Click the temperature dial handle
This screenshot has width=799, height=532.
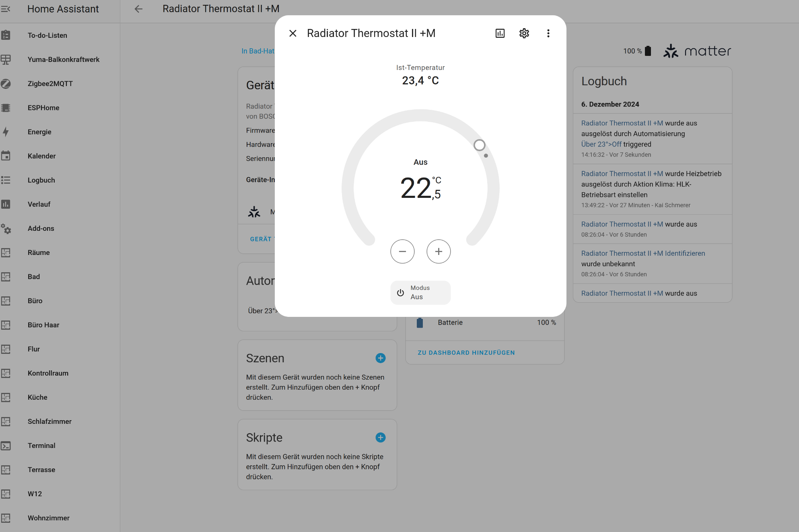(479, 145)
